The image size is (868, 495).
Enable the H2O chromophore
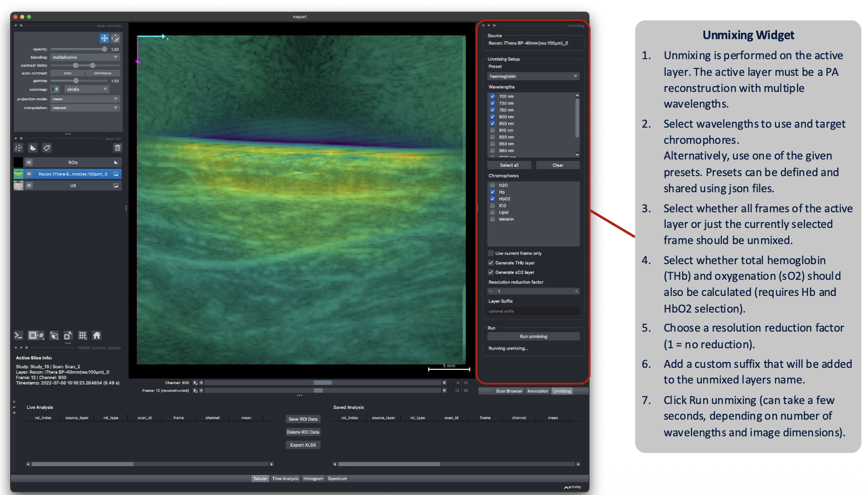(493, 185)
